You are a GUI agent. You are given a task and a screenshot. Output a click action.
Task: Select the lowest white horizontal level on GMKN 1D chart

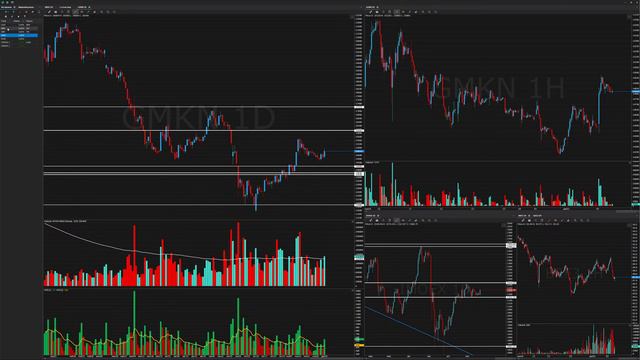(198, 204)
